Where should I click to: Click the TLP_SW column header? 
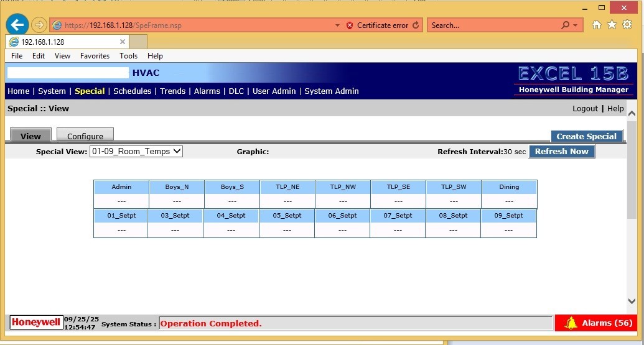pyautogui.click(x=454, y=186)
